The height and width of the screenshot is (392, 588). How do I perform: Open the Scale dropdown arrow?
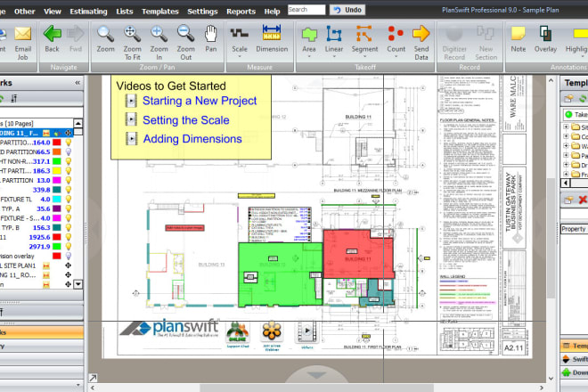coord(240,57)
